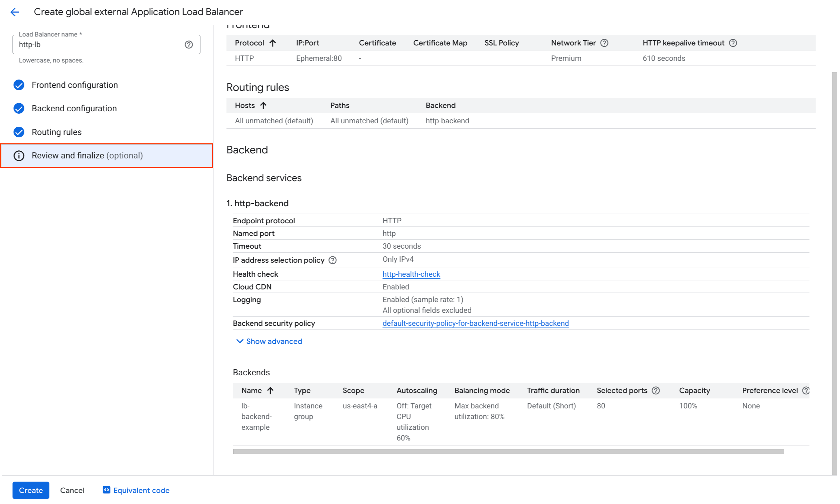The height and width of the screenshot is (504, 840).
Task: Expand the Show advanced section
Action: (x=269, y=341)
